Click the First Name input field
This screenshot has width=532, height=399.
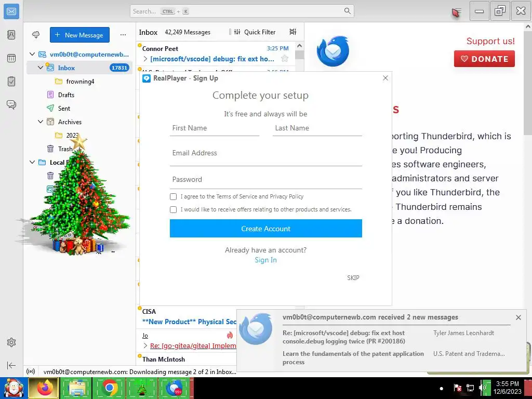(215, 128)
